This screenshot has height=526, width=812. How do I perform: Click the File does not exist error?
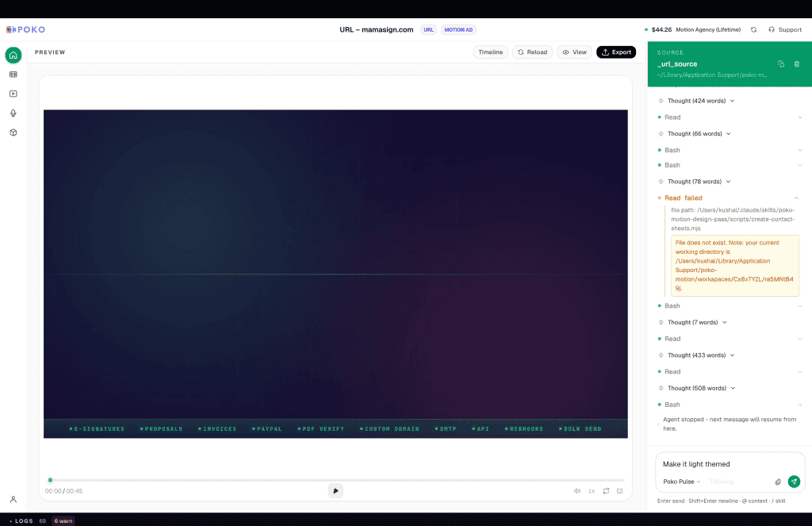[x=735, y=265]
